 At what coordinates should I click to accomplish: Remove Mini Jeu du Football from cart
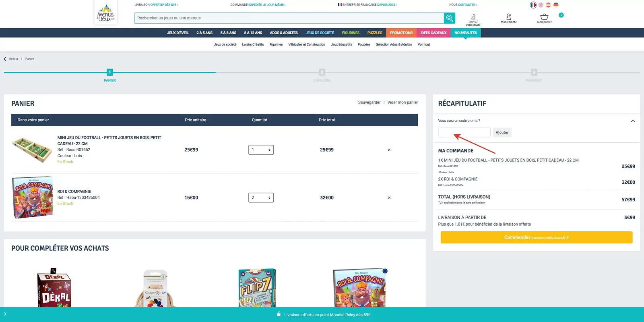point(389,150)
